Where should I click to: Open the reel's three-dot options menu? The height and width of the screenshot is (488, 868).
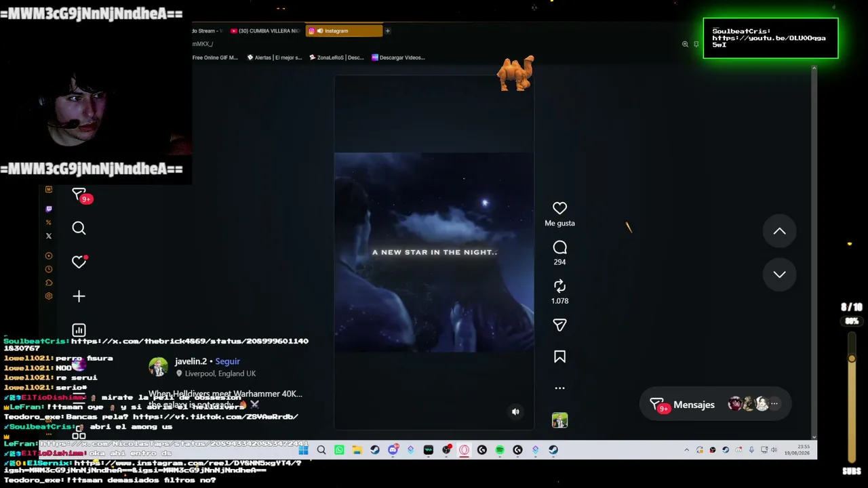pyautogui.click(x=559, y=388)
